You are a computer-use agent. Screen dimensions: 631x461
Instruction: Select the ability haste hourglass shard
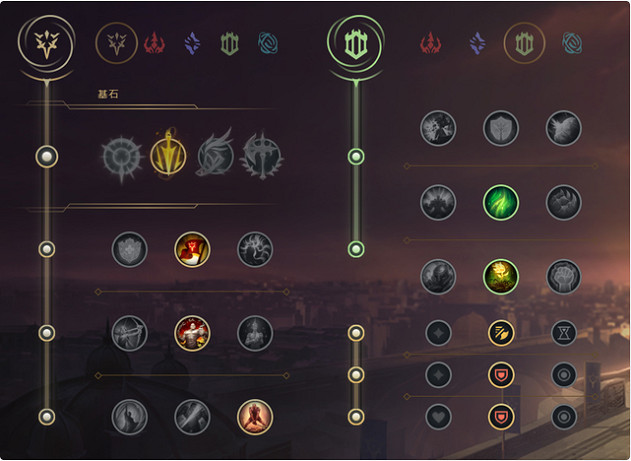click(563, 333)
